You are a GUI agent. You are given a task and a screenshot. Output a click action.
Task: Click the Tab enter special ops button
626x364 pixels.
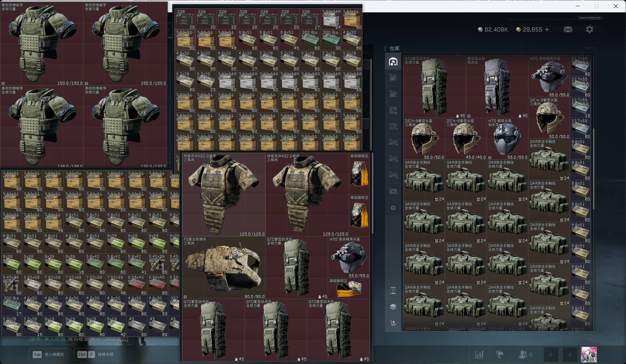point(48,355)
